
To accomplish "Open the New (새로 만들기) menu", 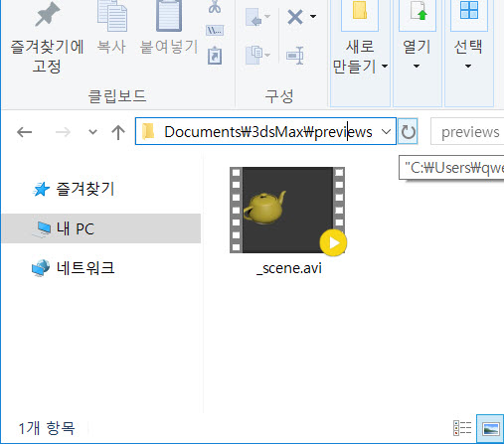I will tap(360, 53).
